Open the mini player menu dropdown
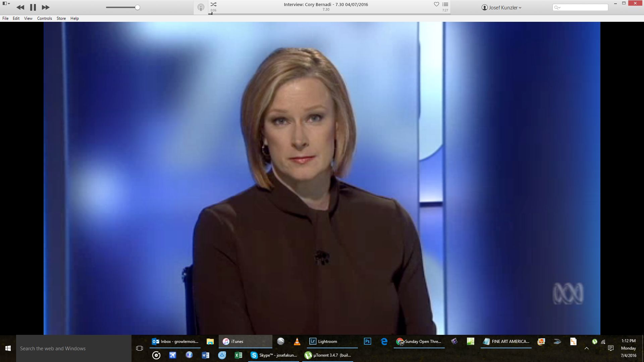 pos(6,4)
